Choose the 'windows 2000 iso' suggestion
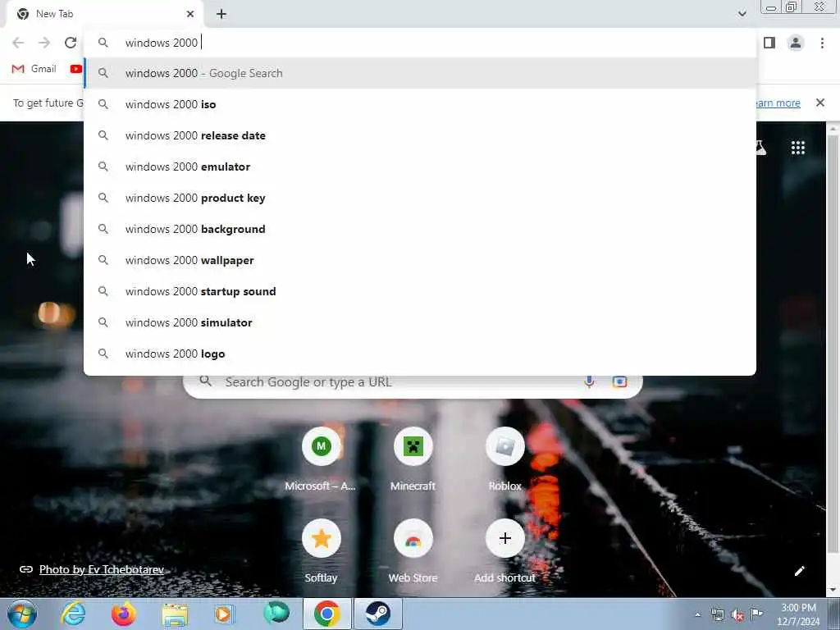840x630 pixels. pyautogui.click(x=420, y=104)
